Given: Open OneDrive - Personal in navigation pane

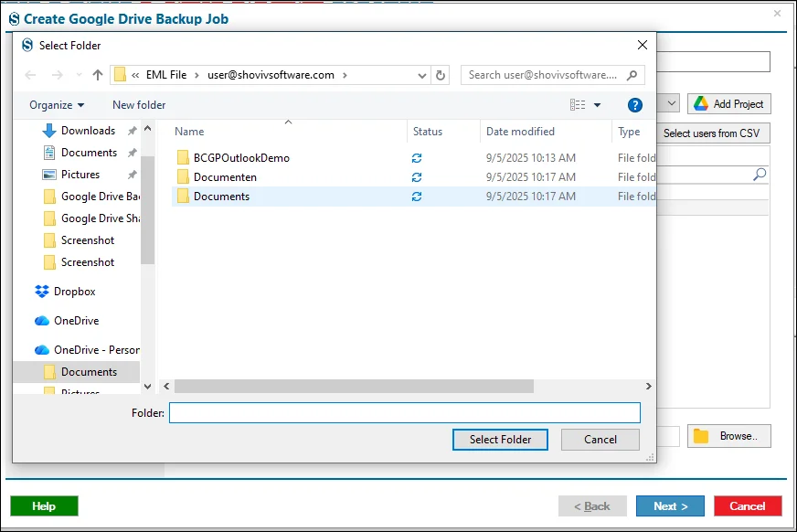Looking at the screenshot, I should pyautogui.click(x=97, y=350).
